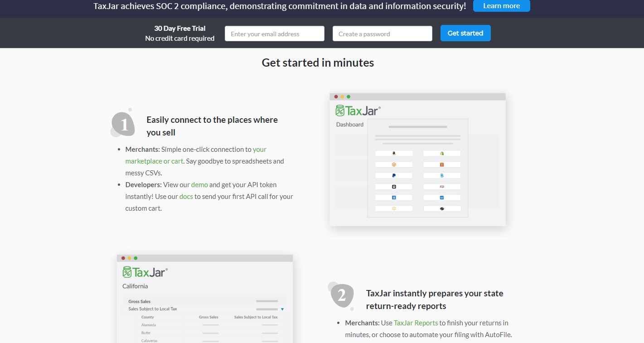Click the purple WooCommerce icon tile
The height and width of the screenshot is (343, 644).
tap(442, 186)
